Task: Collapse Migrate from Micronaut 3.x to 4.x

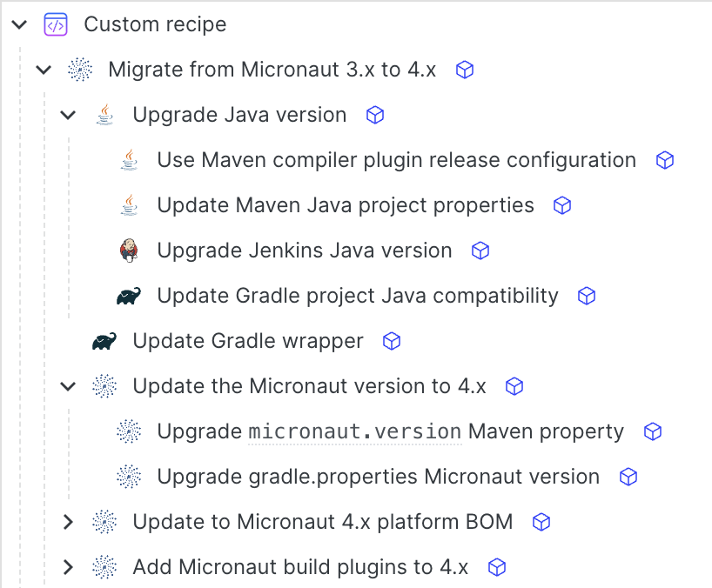Action: (44, 70)
